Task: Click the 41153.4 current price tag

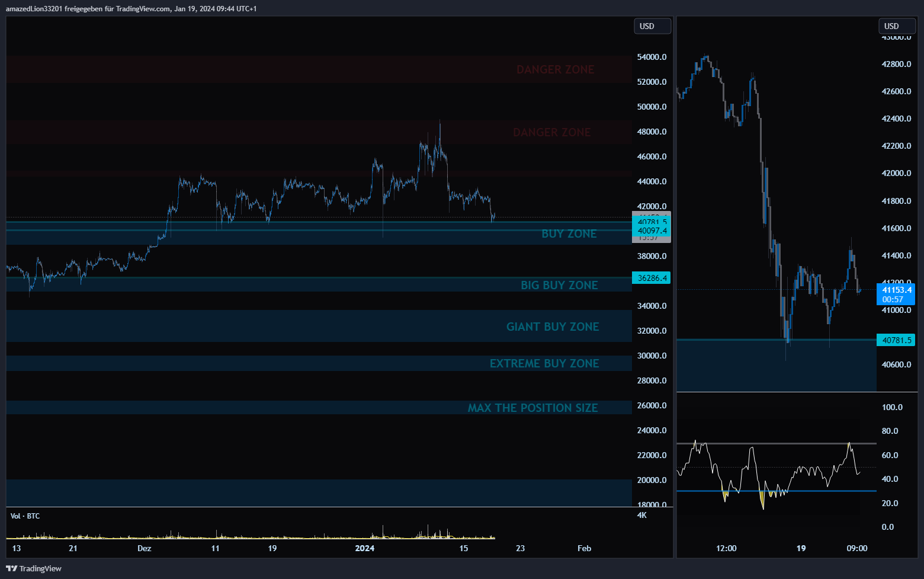Action: click(896, 290)
